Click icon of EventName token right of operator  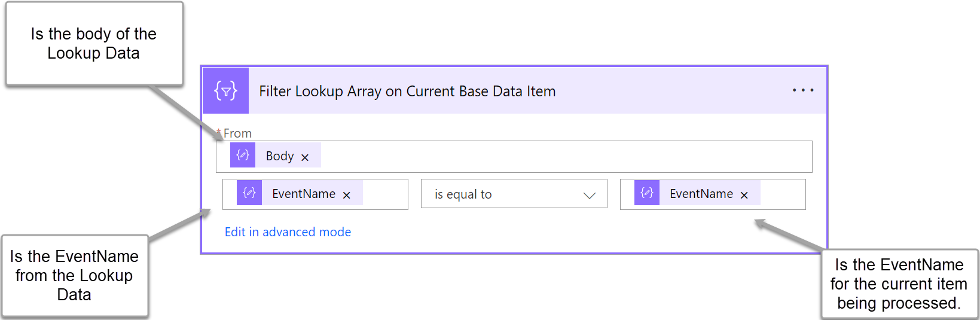coord(647,193)
